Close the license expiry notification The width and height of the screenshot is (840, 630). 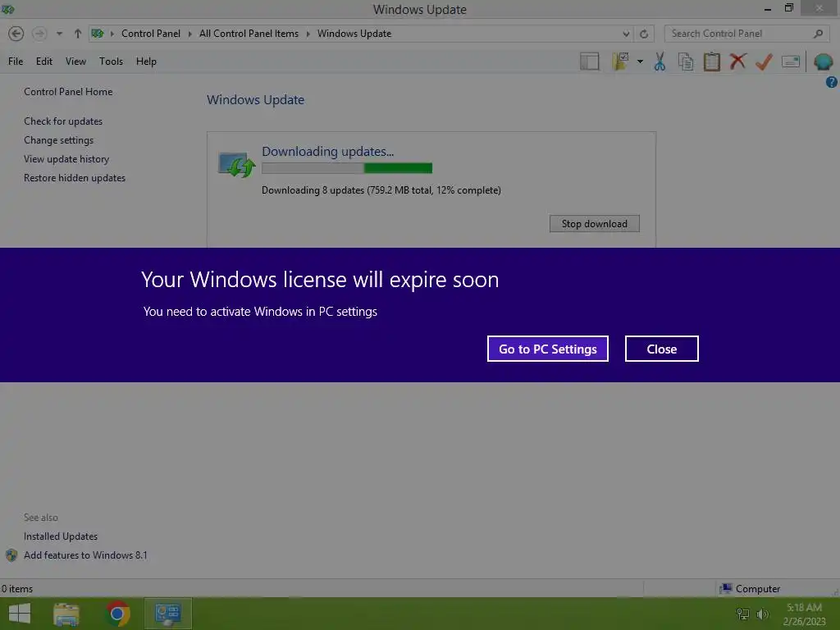(x=662, y=349)
